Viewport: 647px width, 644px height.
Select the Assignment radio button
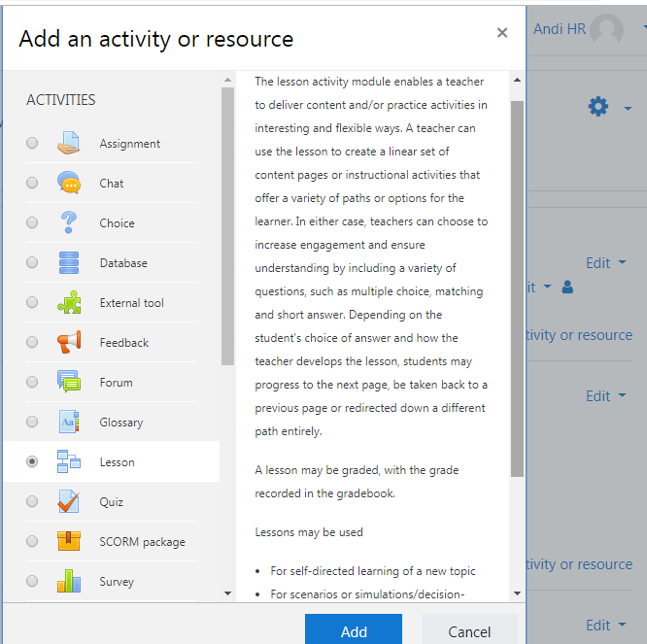coord(32,143)
